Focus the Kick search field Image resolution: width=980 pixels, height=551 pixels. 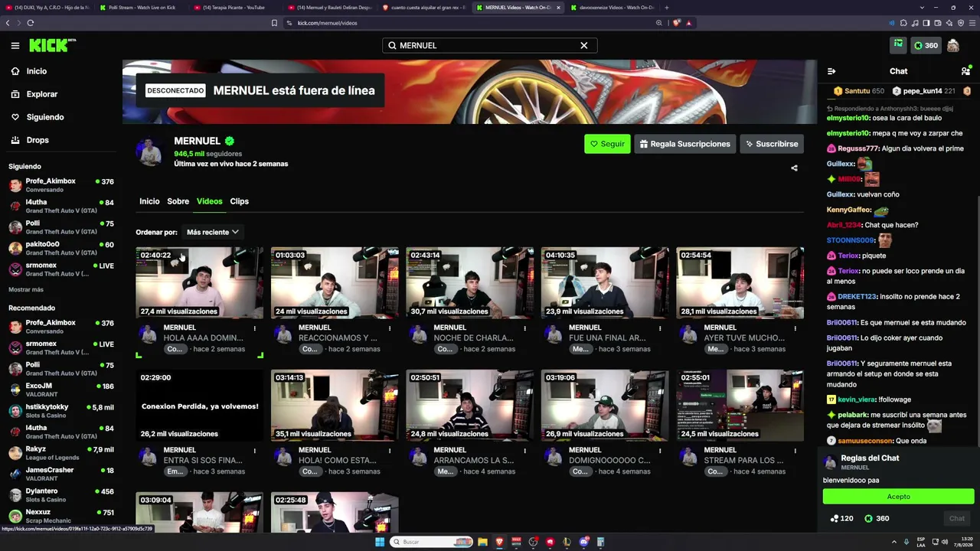(x=489, y=45)
